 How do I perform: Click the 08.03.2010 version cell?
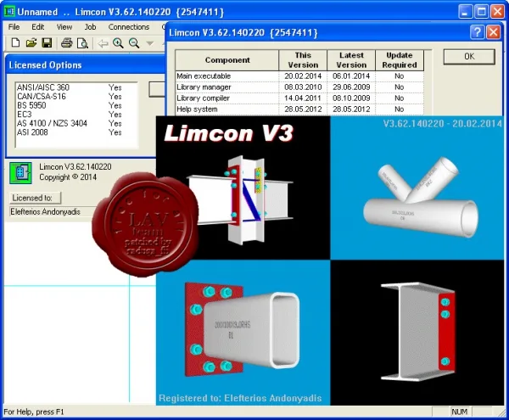click(x=303, y=87)
